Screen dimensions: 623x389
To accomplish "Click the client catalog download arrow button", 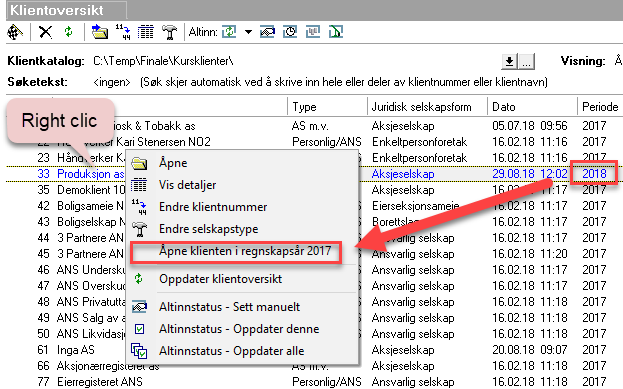I will (509, 62).
